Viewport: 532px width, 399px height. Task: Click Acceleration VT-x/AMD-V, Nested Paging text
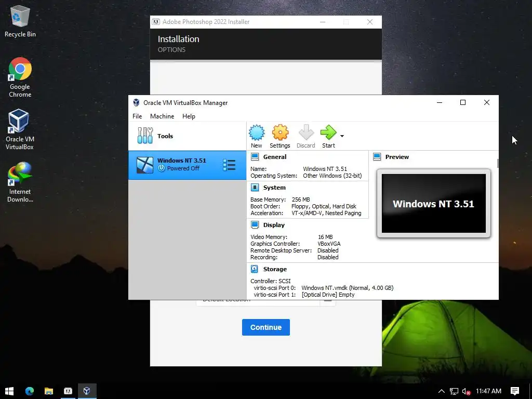tap(326, 213)
